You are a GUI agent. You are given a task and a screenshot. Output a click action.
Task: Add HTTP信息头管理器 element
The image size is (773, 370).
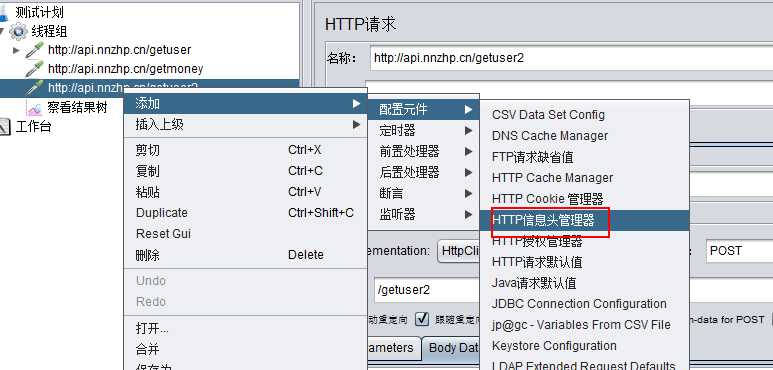point(584,220)
